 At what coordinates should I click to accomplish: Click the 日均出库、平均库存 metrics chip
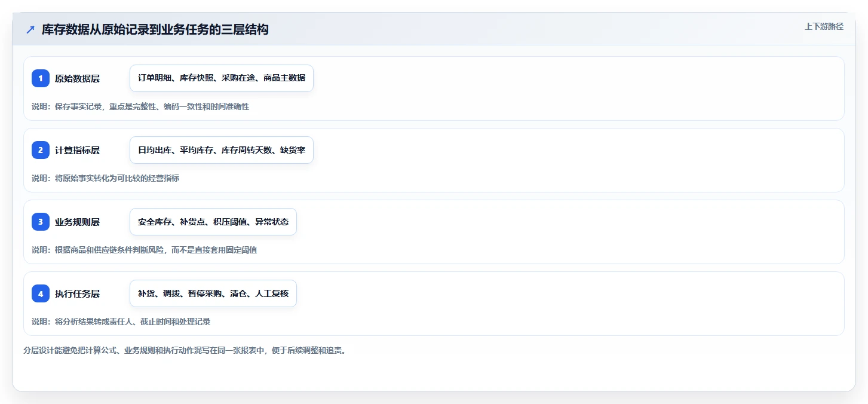click(222, 150)
